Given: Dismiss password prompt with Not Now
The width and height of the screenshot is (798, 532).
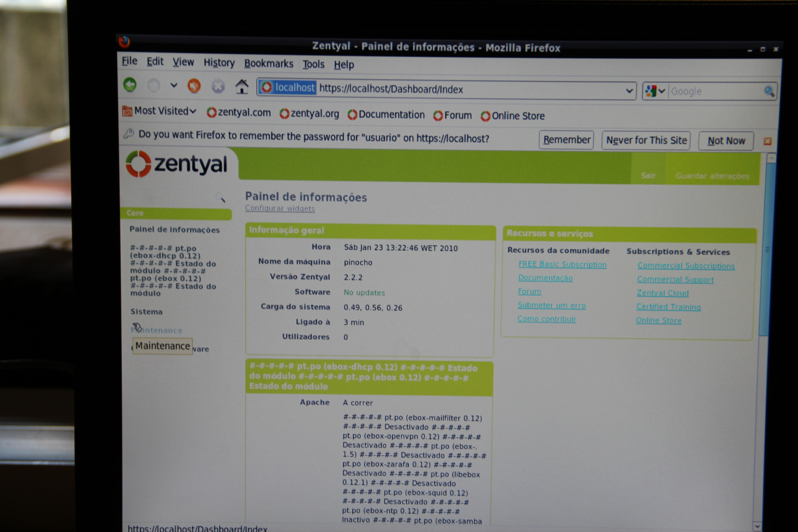Looking at the screenshot, I should coord(726,141).
